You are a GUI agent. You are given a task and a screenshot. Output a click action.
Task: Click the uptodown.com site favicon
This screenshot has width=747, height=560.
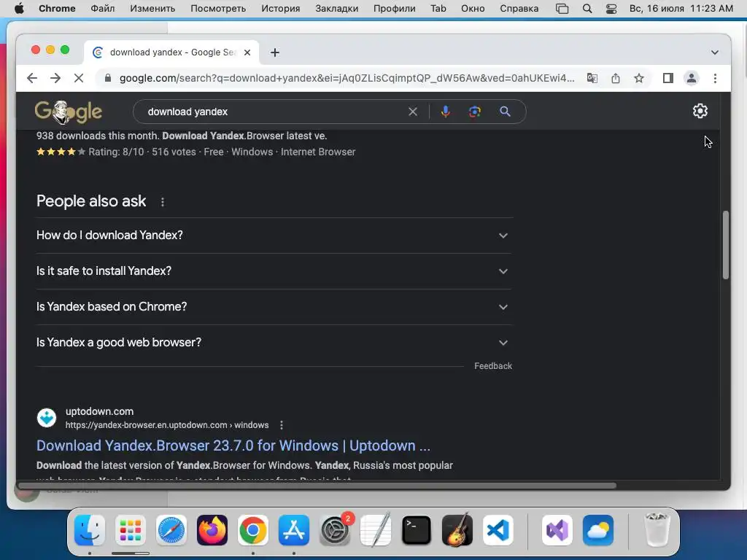click(47, 418)
